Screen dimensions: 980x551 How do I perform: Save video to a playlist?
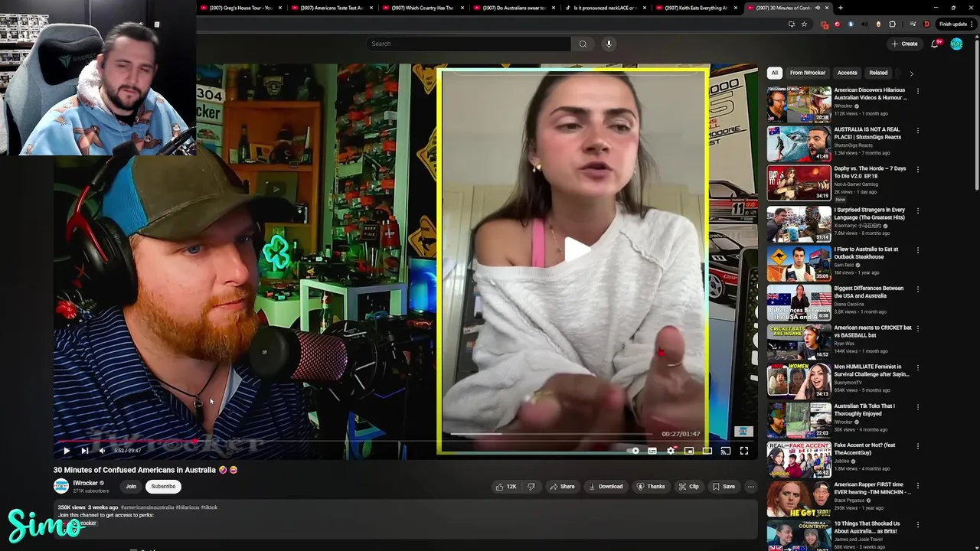(x=724, y=487)
